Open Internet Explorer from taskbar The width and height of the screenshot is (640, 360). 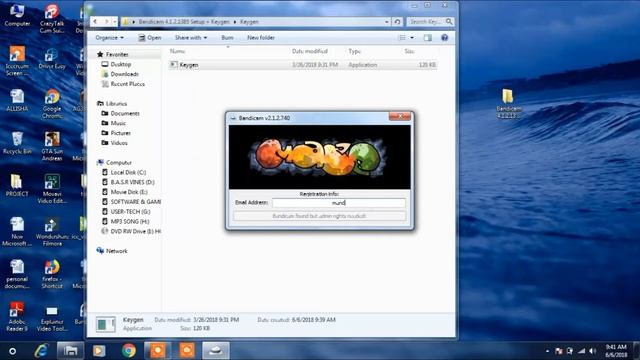point(41,351)
